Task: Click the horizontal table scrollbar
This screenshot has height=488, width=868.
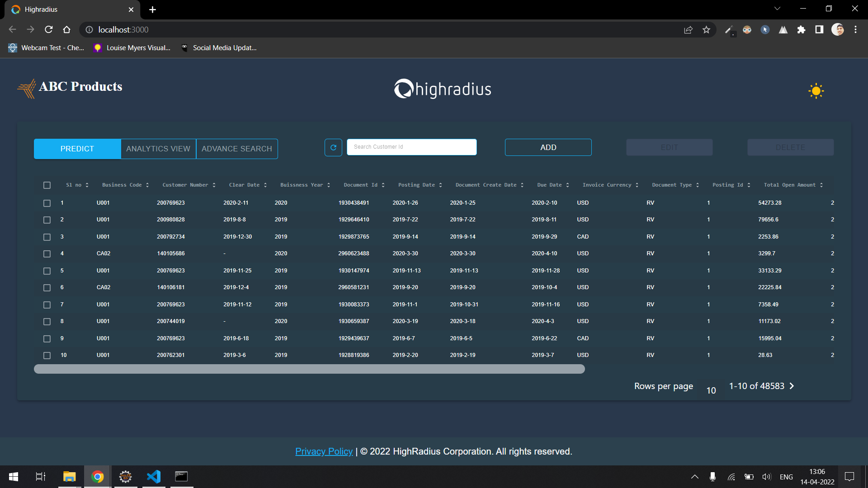Action: point(309,369)
